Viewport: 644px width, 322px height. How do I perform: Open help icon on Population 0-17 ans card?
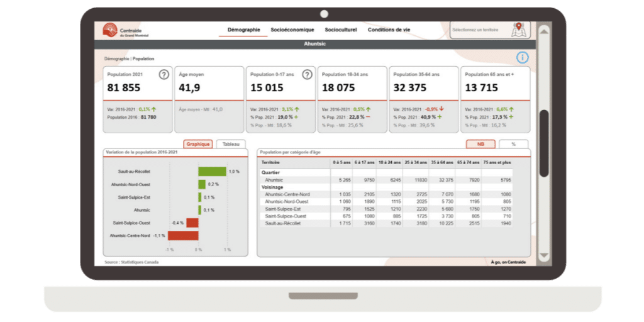tap(307, 74)
